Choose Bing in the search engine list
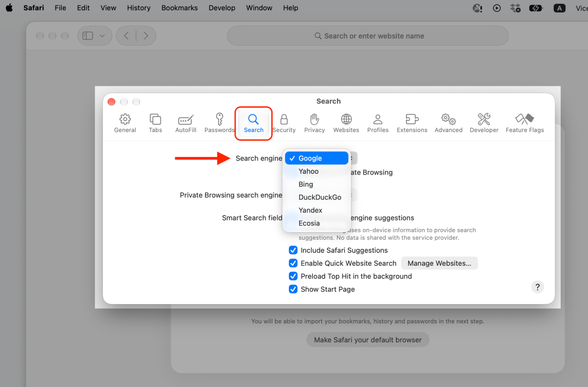588x387 pixels. click(317, 184)
